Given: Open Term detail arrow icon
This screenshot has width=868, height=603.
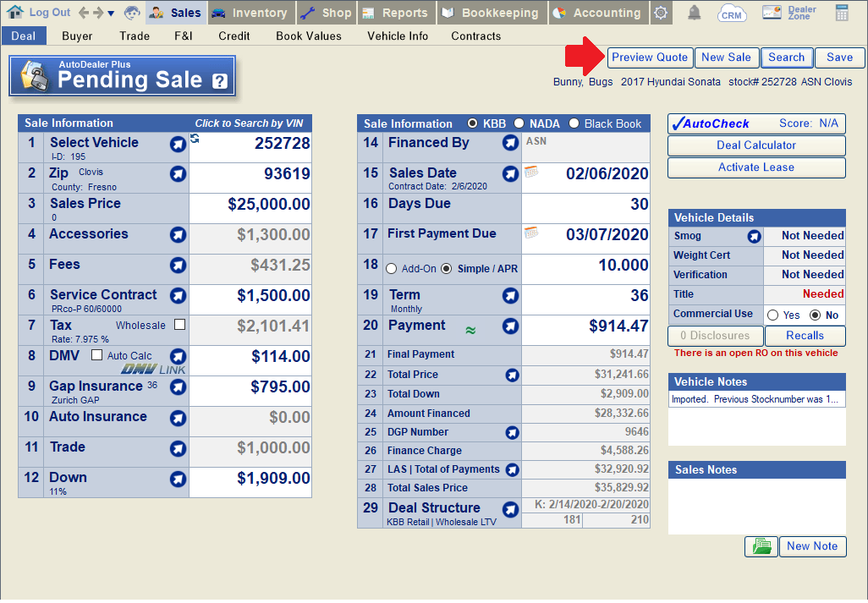Looking at the screenshot, I should (510, 296).
